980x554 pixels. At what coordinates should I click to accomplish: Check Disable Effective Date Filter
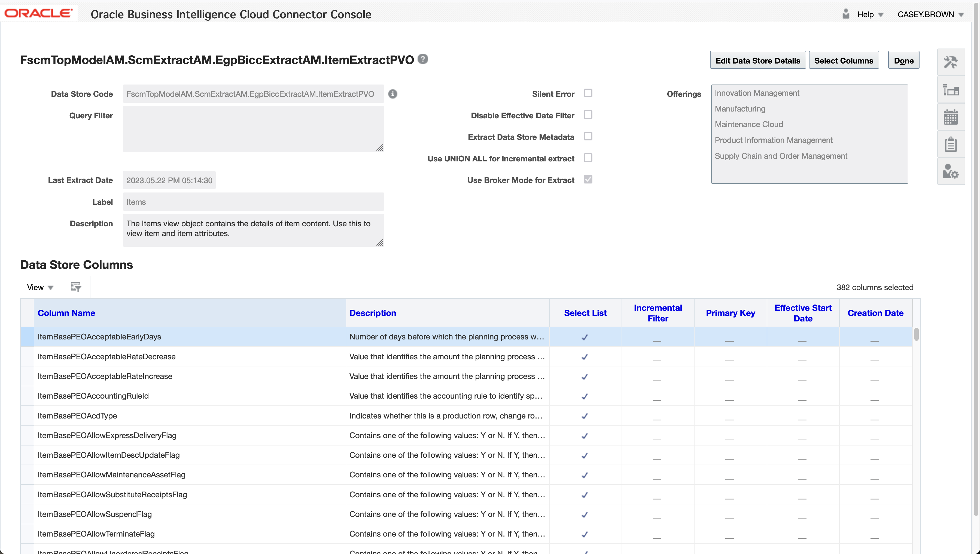click(588, 115)
